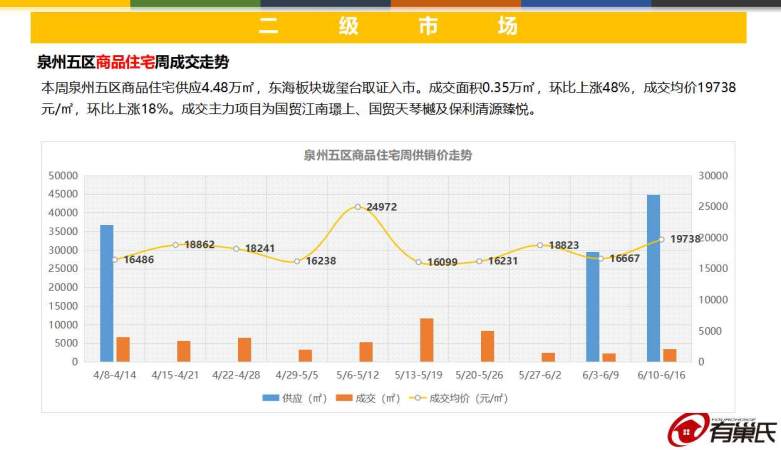The image size is (781, 450).
Task: Select the 19738 price data label
Action: (685, 239)
